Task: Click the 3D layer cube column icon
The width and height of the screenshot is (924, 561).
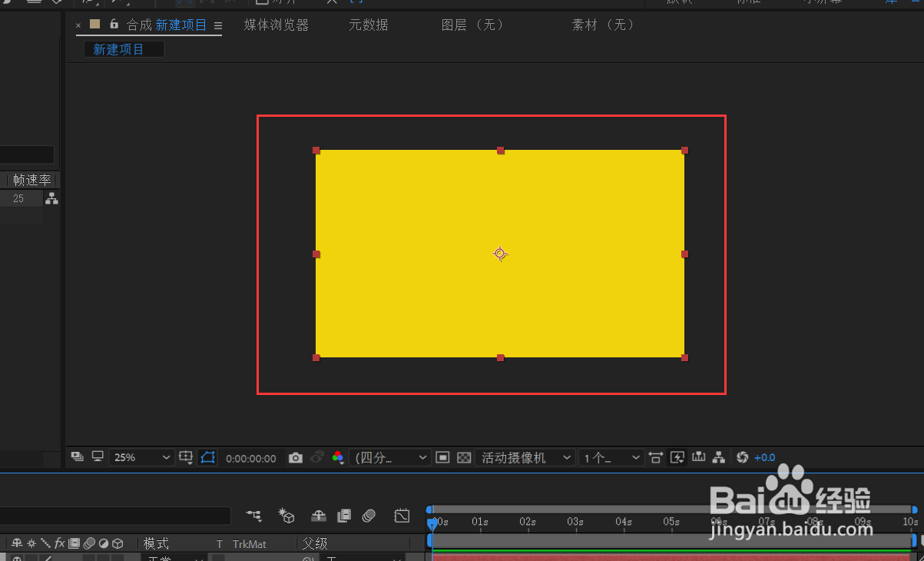Action: pyautogui.click(x=118, y=543)
